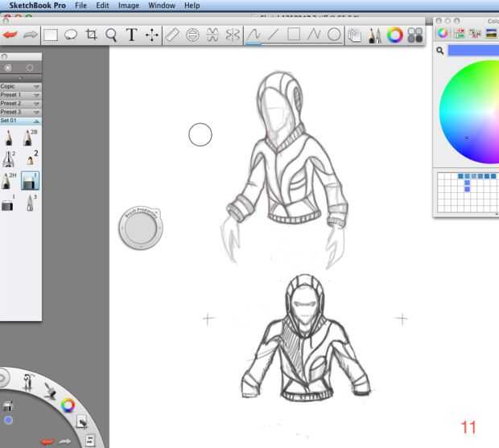Click the gray Redo arrow in top toolbar

(31, 35)
